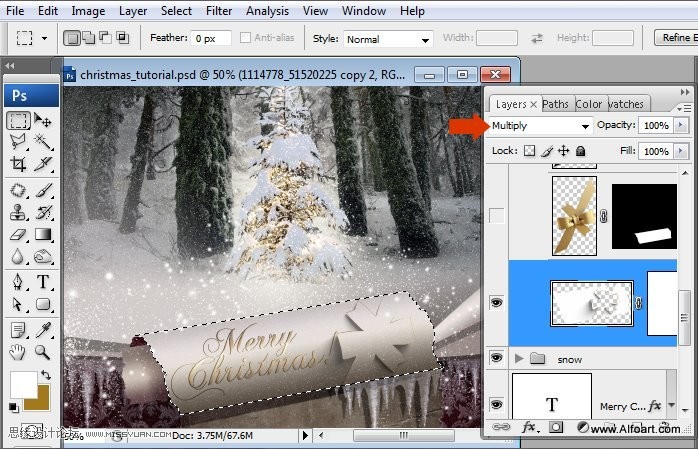Select the Clone Stamp tool
Image resolution: width=698 pixels, height=449 pixels.
tap(18, 212)
